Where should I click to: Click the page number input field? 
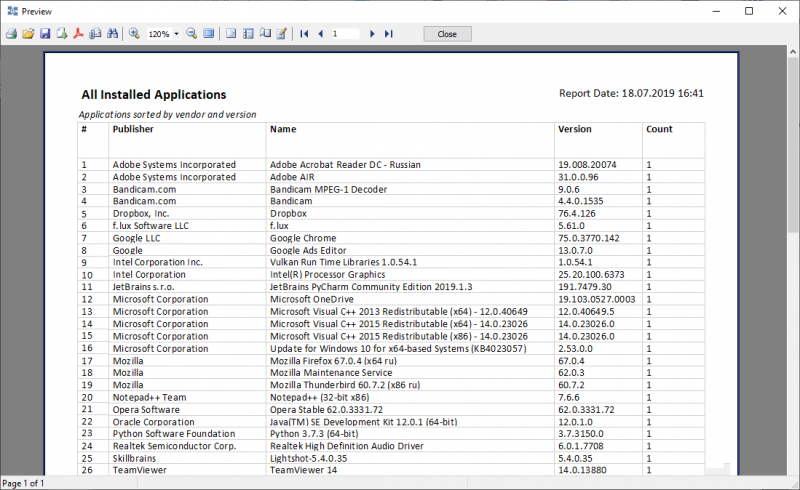point(345,34)
